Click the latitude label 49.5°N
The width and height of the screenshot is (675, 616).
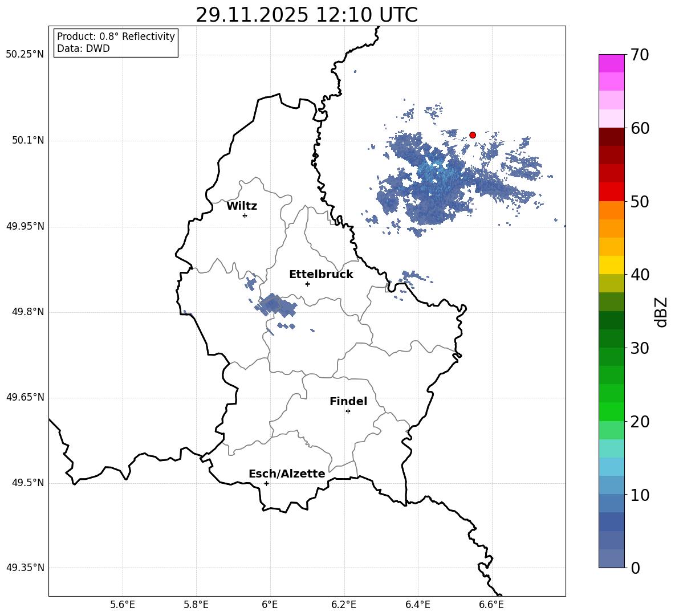click(29, 483)
